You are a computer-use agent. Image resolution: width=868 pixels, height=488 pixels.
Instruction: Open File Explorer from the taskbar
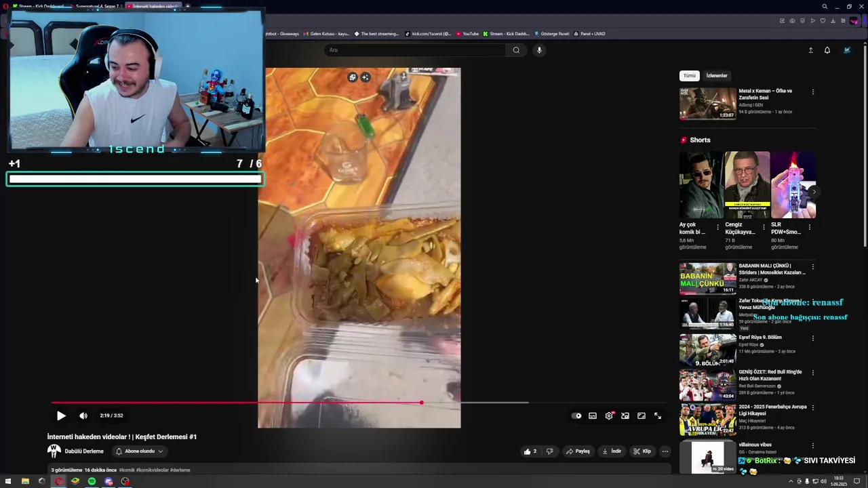point(25,482)
